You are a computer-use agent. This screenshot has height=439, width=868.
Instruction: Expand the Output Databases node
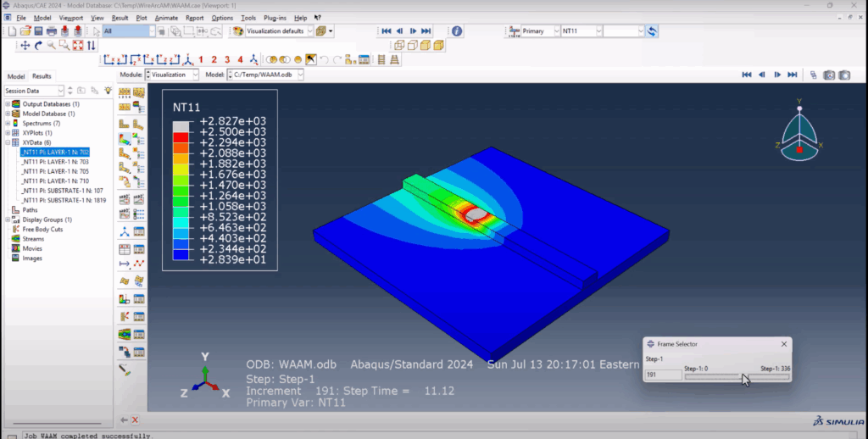pos(8,104)
